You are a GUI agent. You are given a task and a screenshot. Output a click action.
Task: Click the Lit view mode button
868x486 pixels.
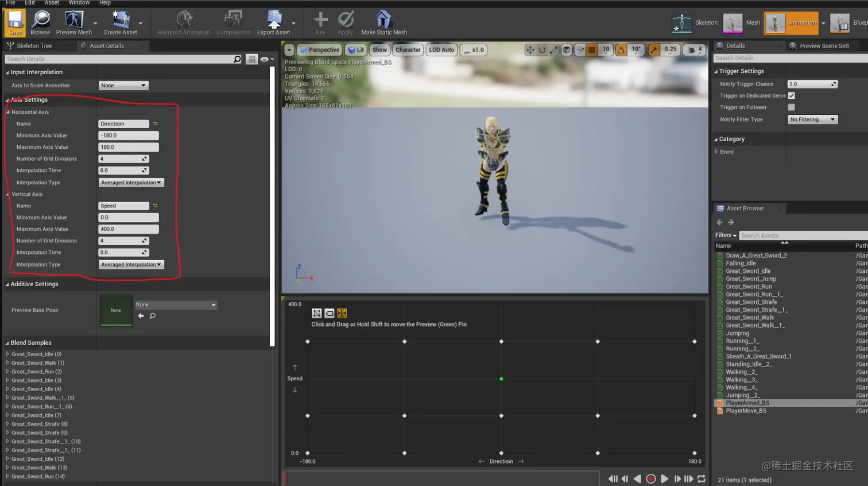(356, 50)
